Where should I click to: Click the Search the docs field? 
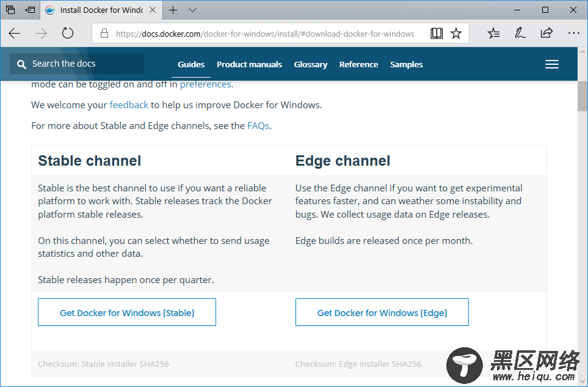pyautogui.click(x=77, y=64)
